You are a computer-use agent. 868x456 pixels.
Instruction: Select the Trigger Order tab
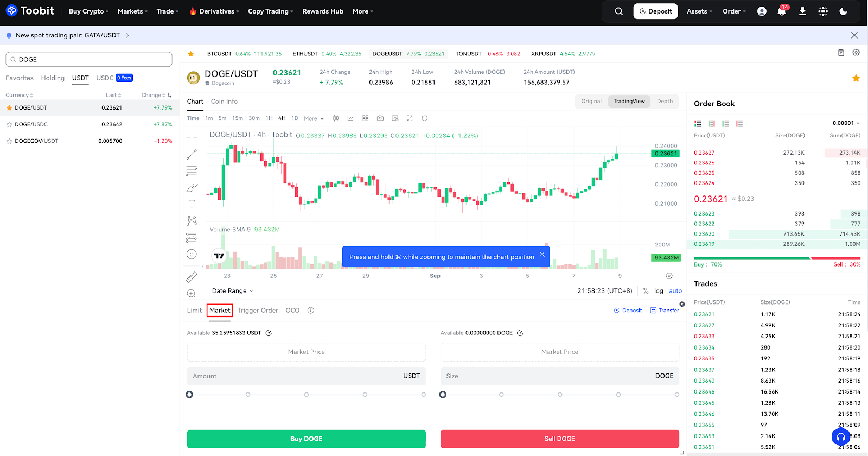pos(258,311)
